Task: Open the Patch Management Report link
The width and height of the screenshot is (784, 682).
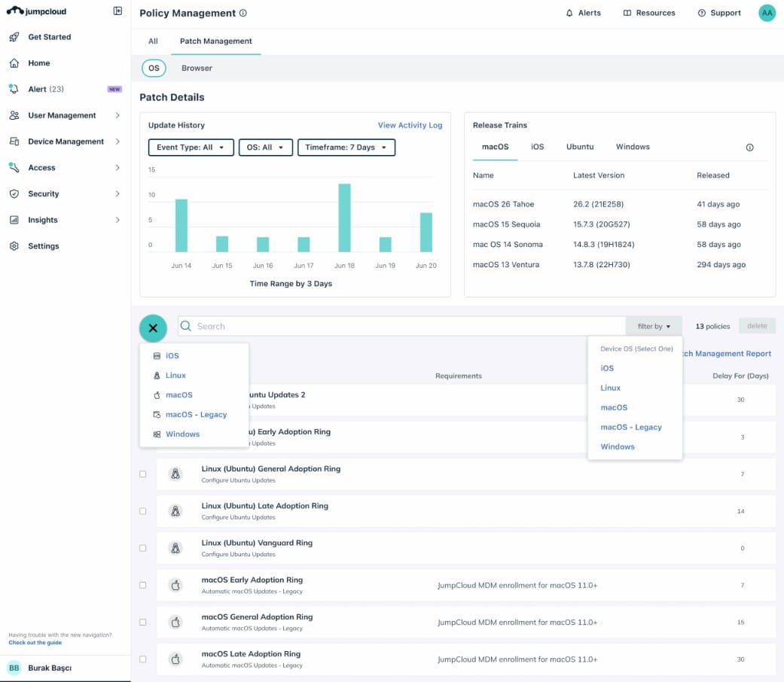Action: 728,354
